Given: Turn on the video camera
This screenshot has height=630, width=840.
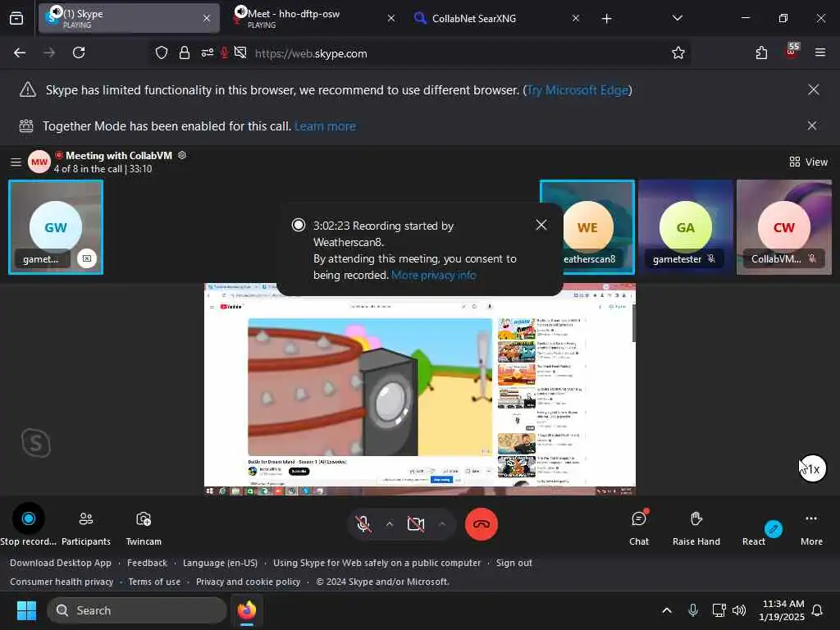Looking at the screenshot, I should [x=416, y=524].
